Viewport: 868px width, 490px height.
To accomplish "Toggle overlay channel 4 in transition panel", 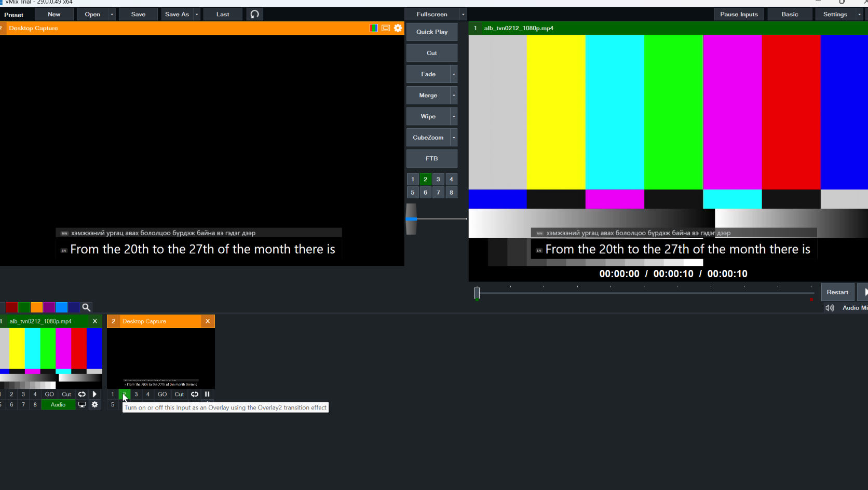I will pyautogui.click(x=451, y=179).
